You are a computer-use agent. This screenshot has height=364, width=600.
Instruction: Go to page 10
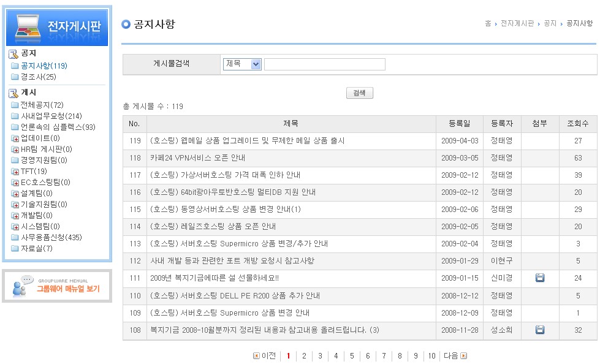click(x=431, y=356)
